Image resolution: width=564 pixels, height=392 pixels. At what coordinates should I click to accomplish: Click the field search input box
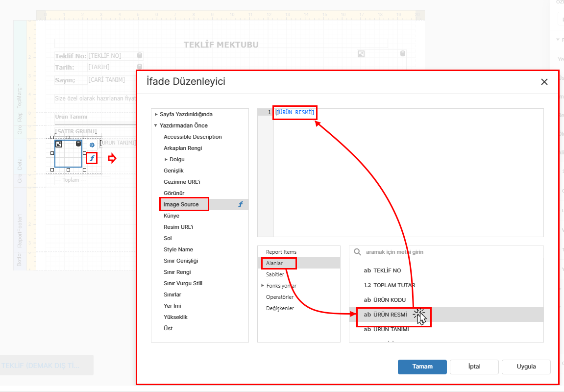446,252
